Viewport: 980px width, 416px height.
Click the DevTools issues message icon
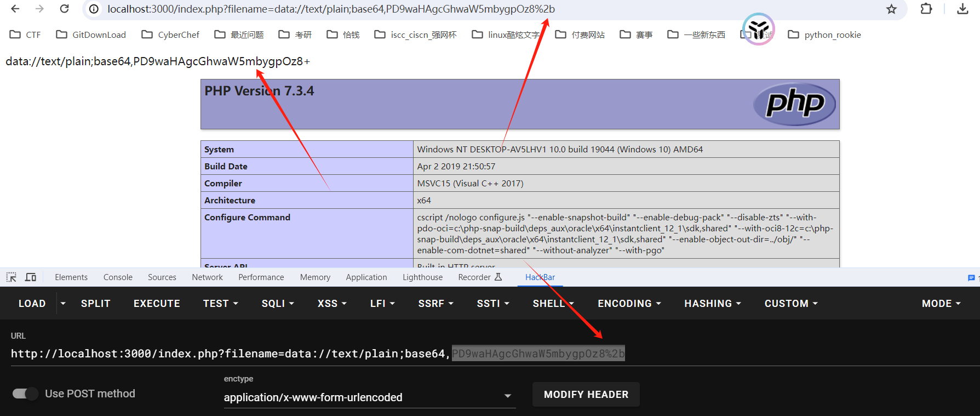click(971, 278)
